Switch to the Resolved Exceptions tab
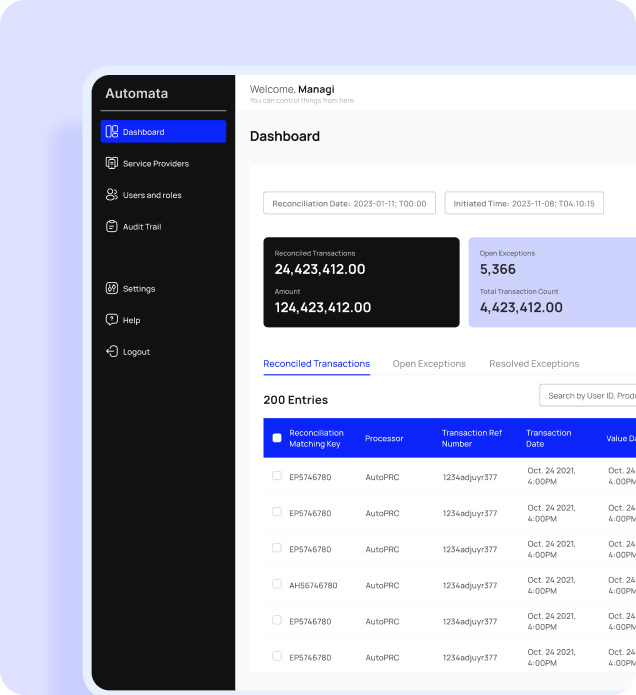636x695 pixels. pyautogui.click(x=534, y=364)
